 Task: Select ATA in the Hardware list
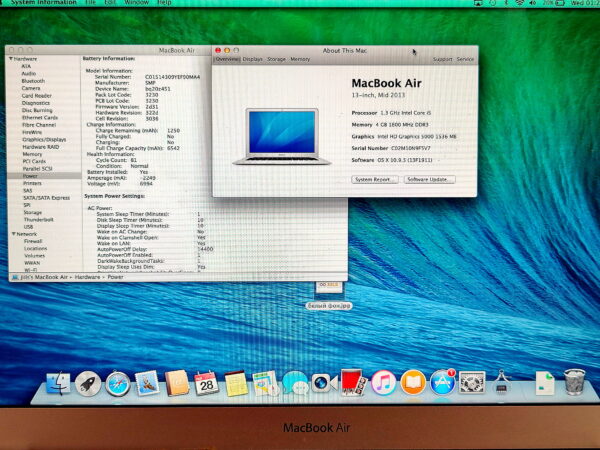coord(26,66)
